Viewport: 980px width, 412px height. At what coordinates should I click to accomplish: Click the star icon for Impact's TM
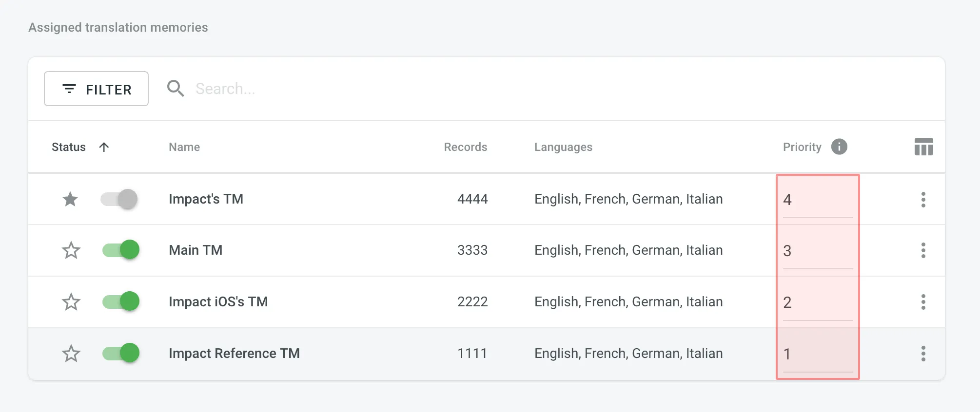click(70, 199)
